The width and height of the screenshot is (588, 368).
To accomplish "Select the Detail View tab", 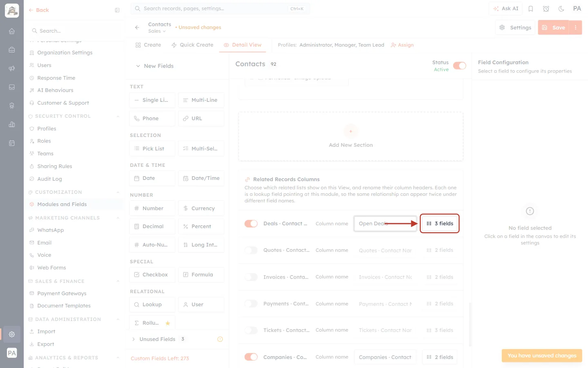I will [x=243, y=45].
